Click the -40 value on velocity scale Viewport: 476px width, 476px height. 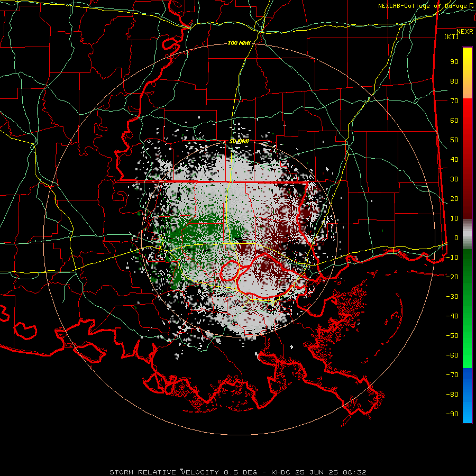click(x=452, y=316)
